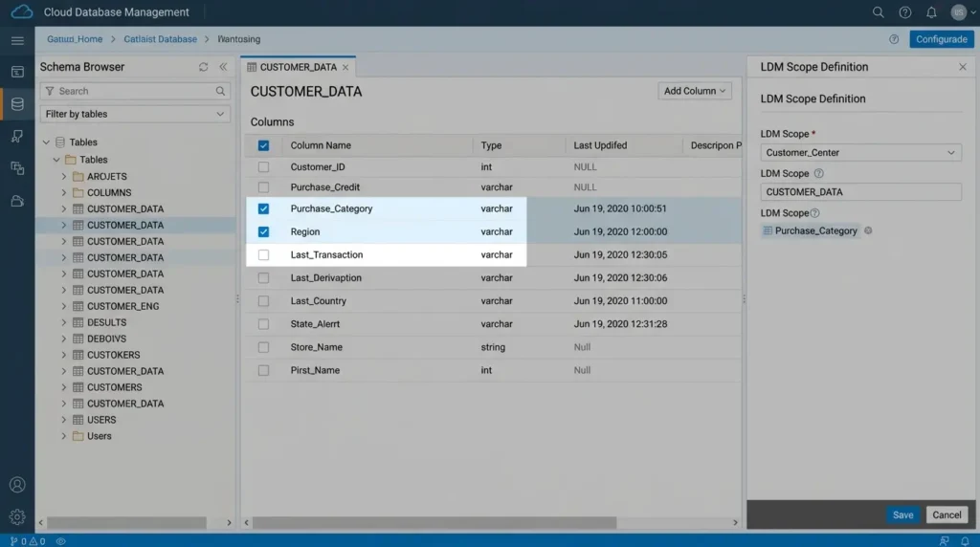Click the search magnifier in Schema Browser
980x547 pixels.
click(220, 91)
